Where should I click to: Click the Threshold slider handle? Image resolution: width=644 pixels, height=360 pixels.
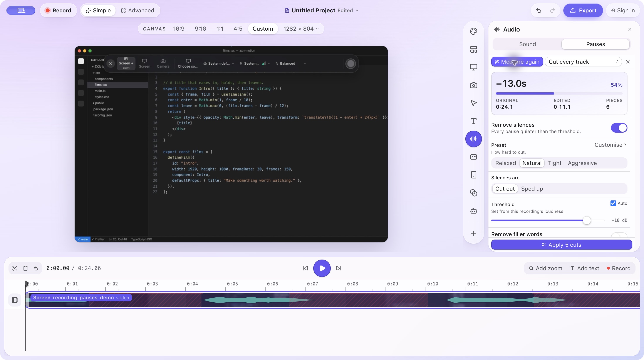tap(587, 220)
